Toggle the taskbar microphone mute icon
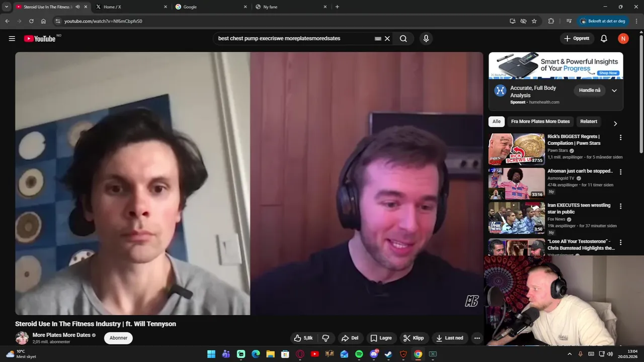The height and width of the screenshot is (362, 644). coord(580,354)
